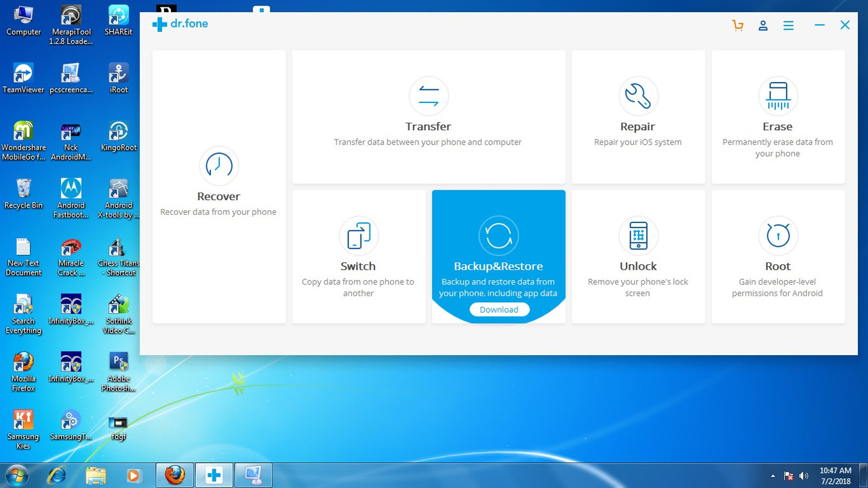Click "Recover data from your phone" description
The height and width of the screenshot is (488, 868).
(218, 212)
